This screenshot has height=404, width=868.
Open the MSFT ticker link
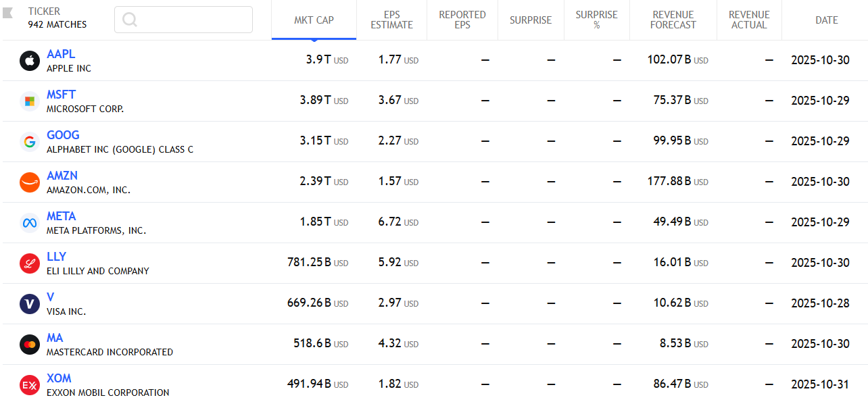pyautogui.click(x=61, y=95)
